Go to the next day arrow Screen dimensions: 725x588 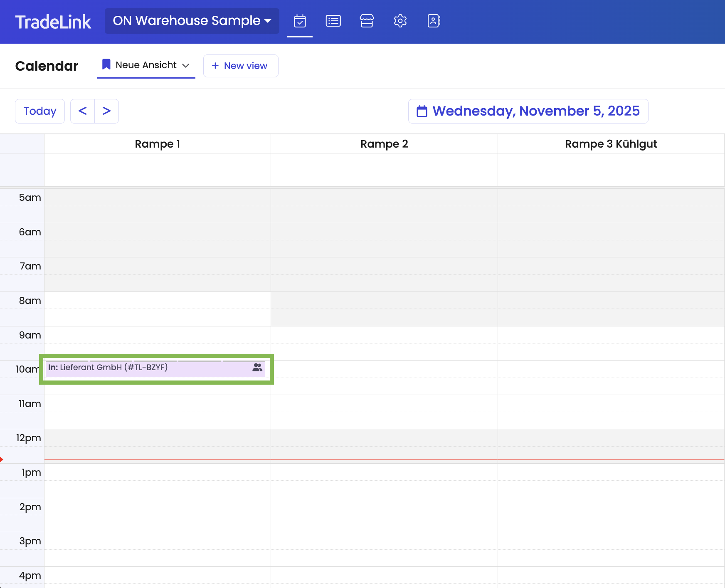[x=106, y=111]
